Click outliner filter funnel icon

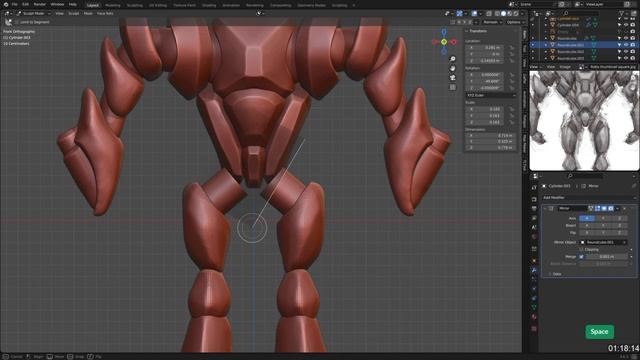tap(622, 13)
